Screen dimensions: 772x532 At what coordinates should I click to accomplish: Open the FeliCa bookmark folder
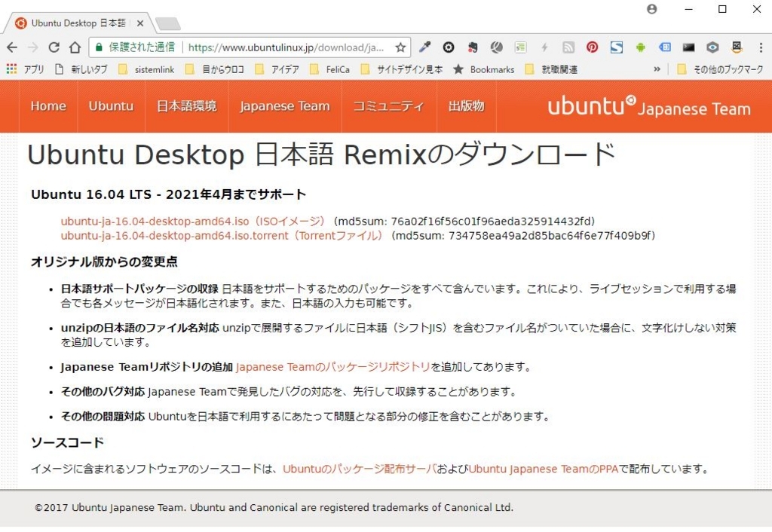pos(330,69)
